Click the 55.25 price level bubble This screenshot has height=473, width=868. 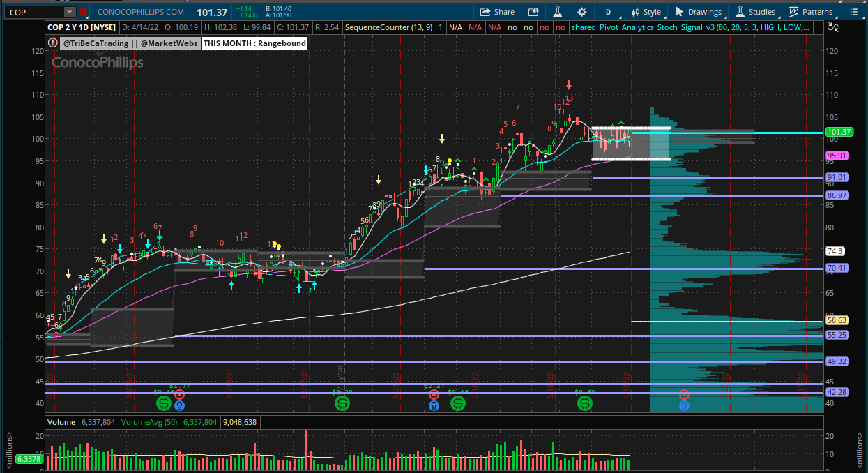point(837,336)
